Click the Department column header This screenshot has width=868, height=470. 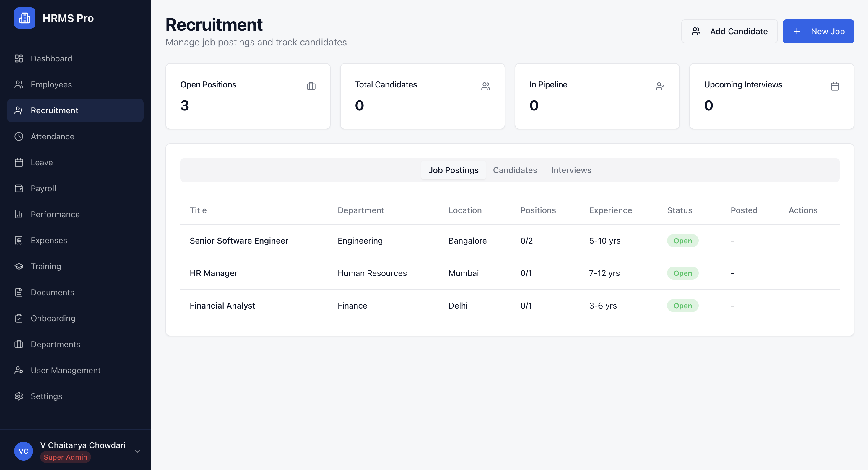click(360, 210)
